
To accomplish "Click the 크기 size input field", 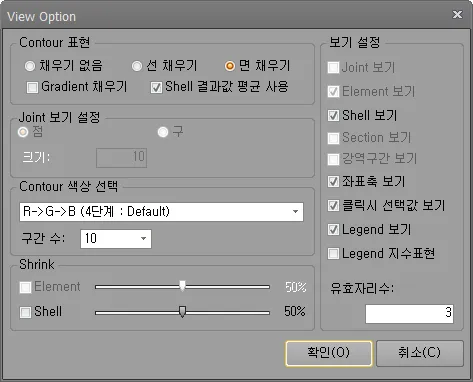I will (121, 158).
